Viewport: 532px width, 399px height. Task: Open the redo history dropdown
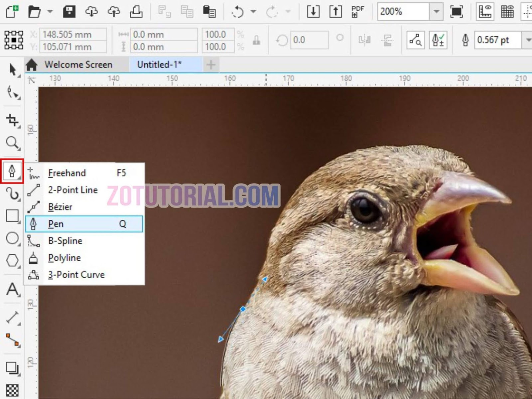coord(288,12)
